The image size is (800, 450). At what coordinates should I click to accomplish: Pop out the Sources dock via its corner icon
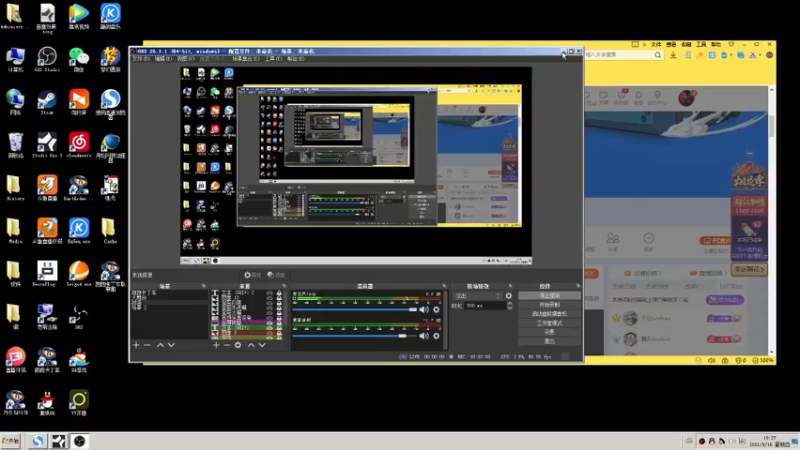point(284,286)
